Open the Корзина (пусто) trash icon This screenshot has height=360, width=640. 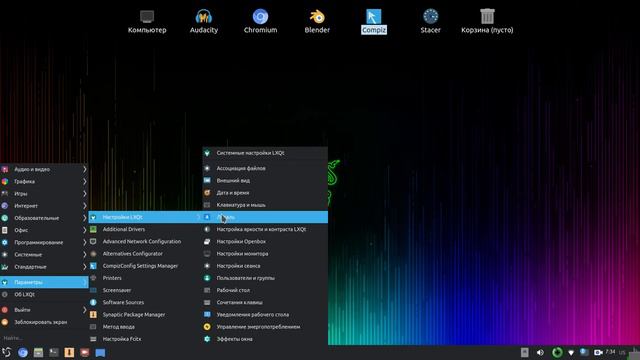[487, 21]
